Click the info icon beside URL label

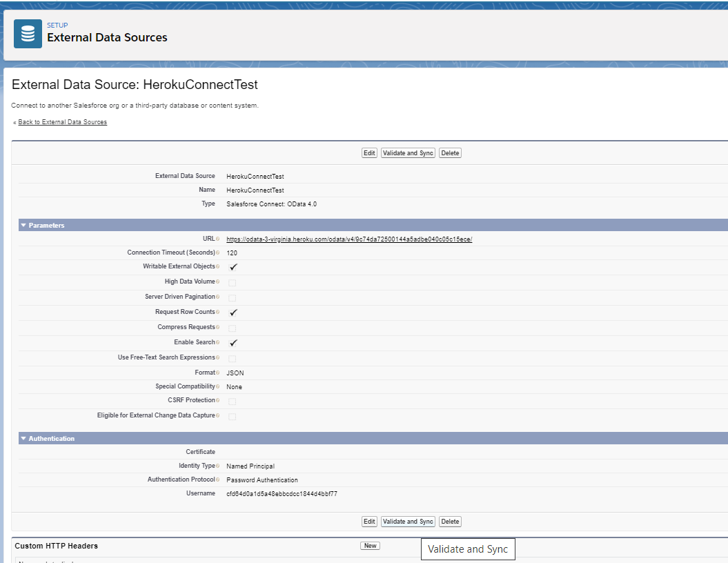[218, 239]
